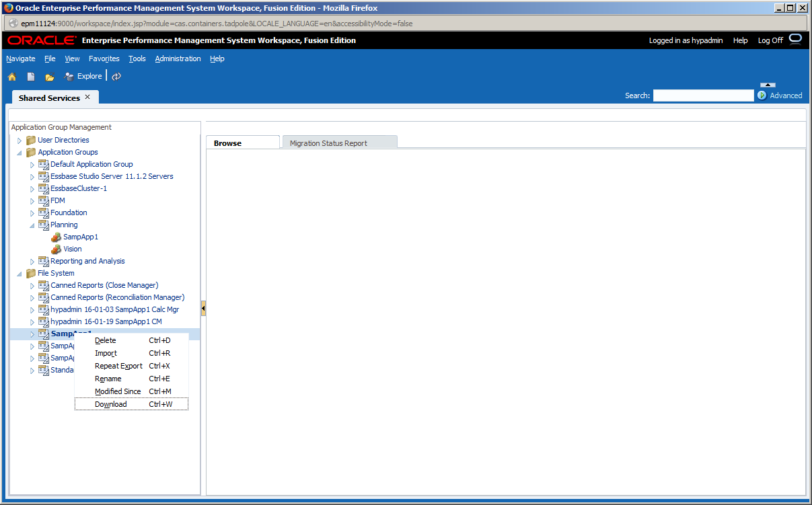Viewport: 812px width, 505px height.
Task: Run search with the search go icon
Action: click(762, 95)
